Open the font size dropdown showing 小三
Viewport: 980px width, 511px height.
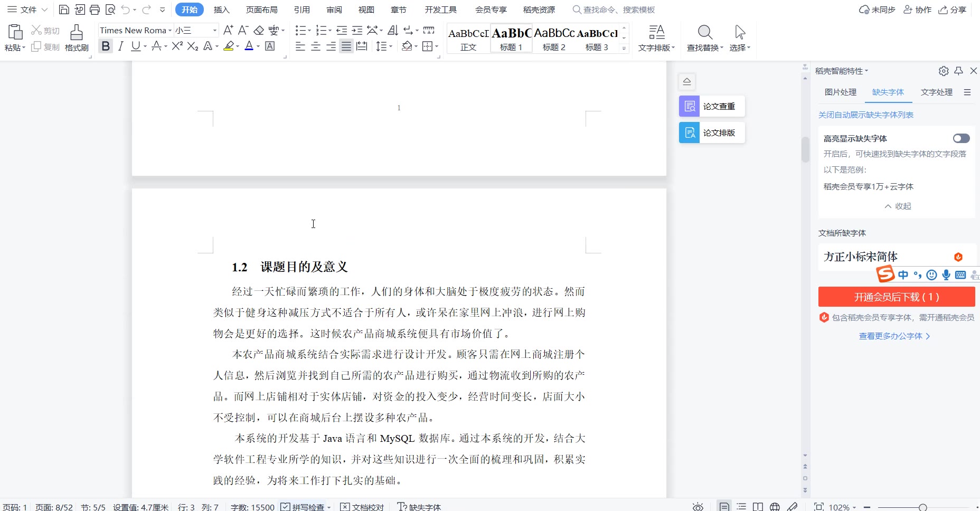point(214,31)
